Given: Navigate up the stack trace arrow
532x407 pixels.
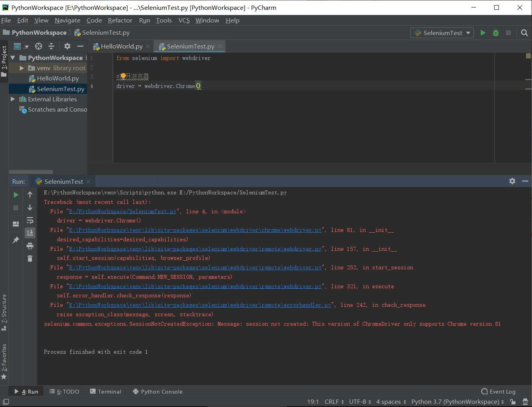Looking at the screenshot, I should pos(30,194).
